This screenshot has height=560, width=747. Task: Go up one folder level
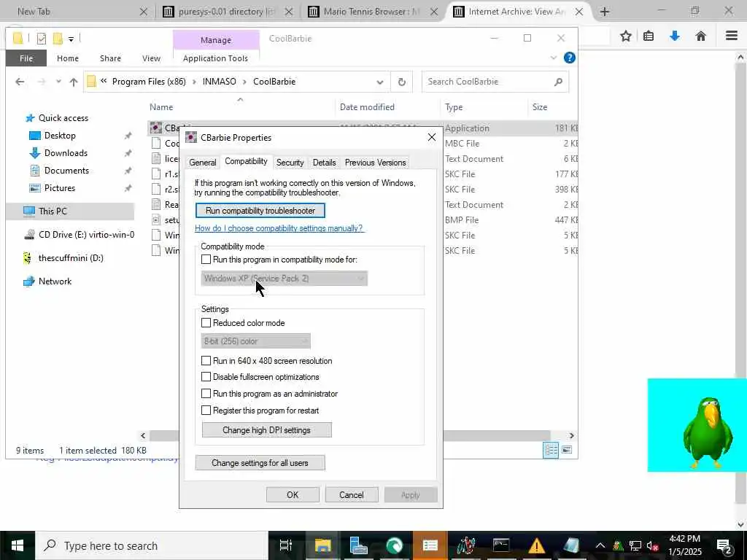pos(74,82)
